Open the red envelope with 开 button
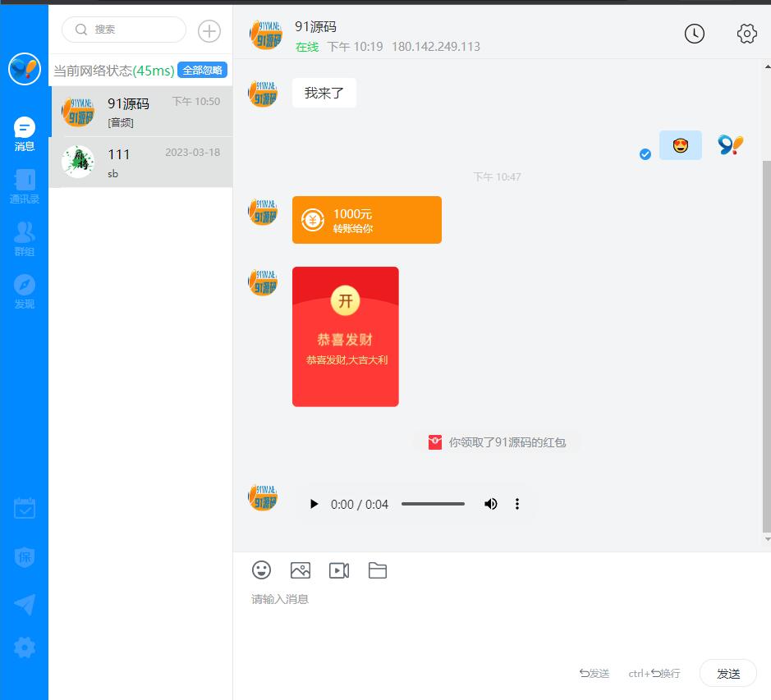This screenshot has height=700, width=771. [345, 336]
